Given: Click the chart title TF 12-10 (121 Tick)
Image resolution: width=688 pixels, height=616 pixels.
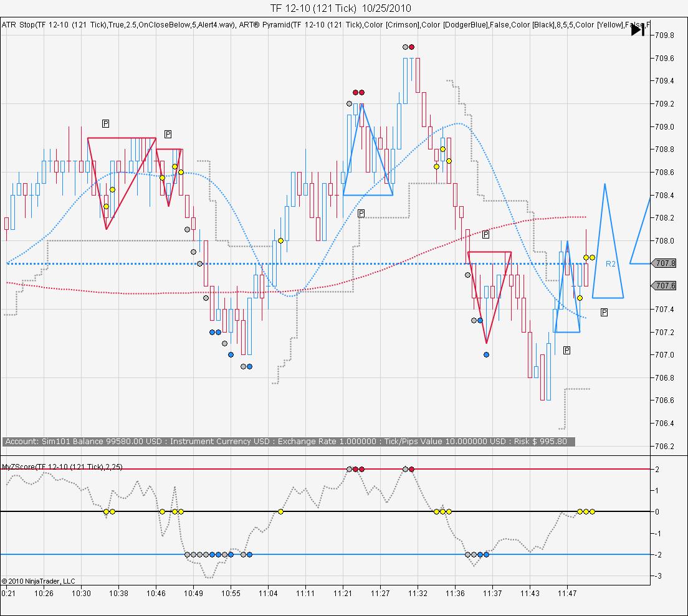Looking at the screenshot, I should pyautogui.click(x=340, y=8).
